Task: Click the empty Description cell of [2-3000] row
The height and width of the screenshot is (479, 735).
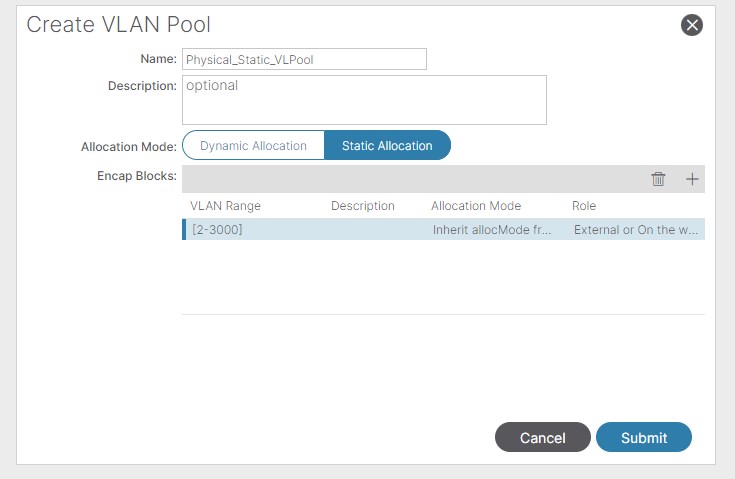Action: pos(370,230)
